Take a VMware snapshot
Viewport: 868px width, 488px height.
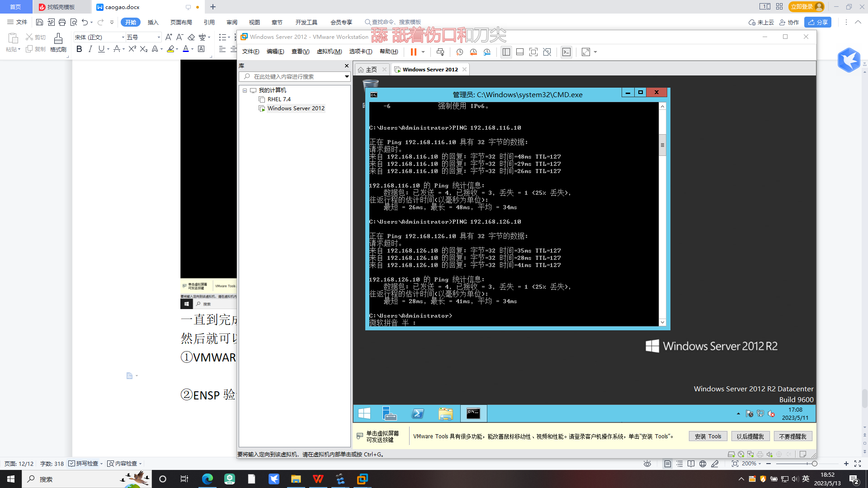coord(459,52)
